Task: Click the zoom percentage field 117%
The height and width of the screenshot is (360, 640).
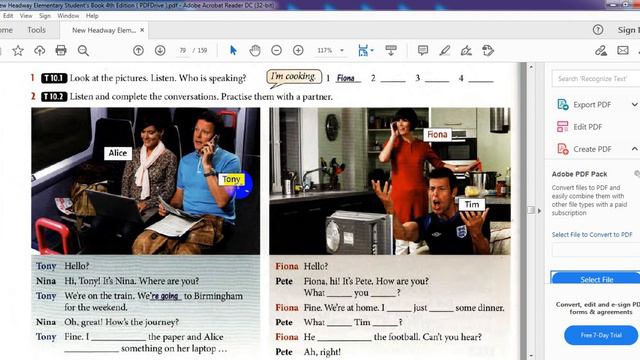Action: point(325,51)
